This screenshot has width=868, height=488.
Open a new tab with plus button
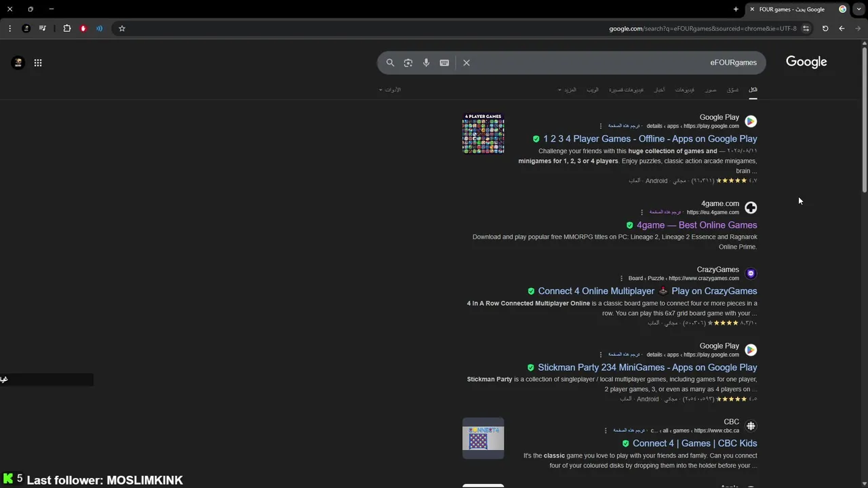pyautogui.click(x=736, y=9)
